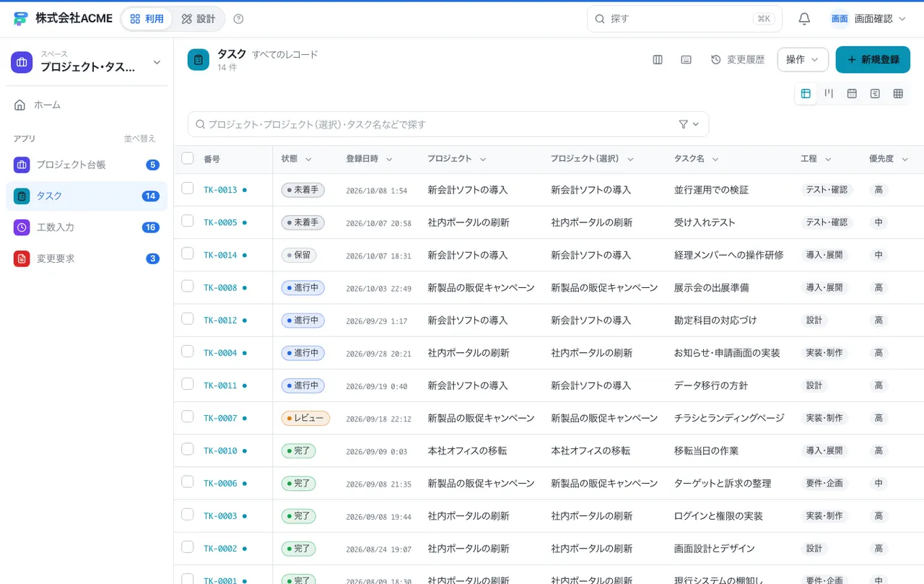Click the 変更要求 document icon

[22, 258]
